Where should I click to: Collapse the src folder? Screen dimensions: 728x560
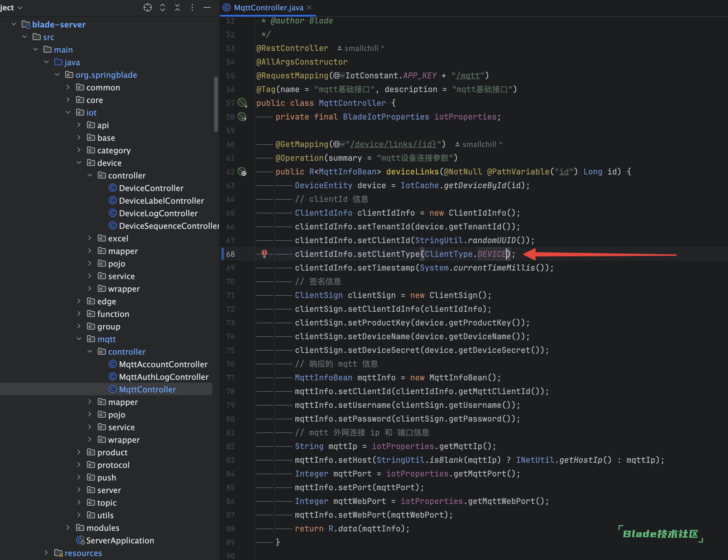pyautogui.click(x=25, y=37)
